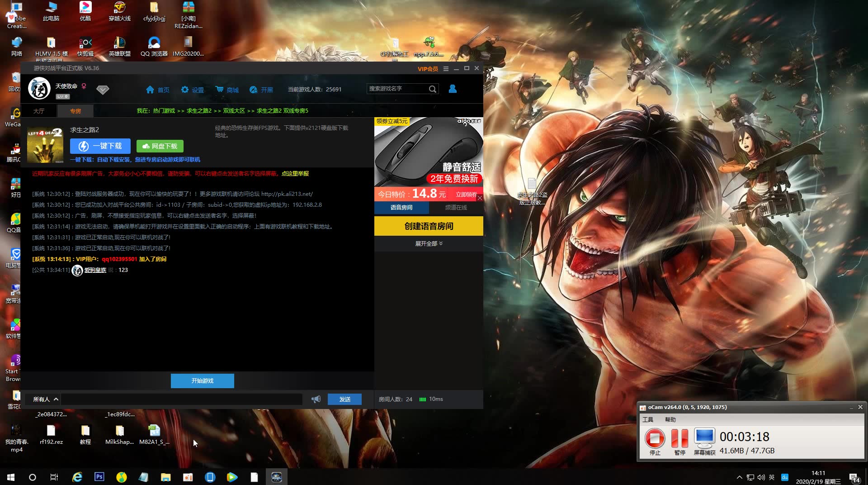Click the chat message input field
Image resolution: width=868 pixels, height=485 pixels.
182,399
